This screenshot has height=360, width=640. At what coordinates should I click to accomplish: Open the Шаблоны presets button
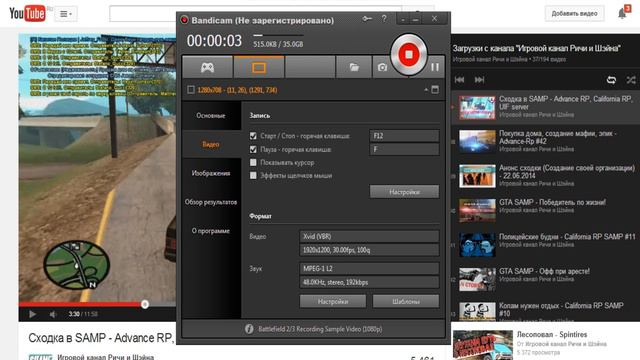click(x=406, y=301)
